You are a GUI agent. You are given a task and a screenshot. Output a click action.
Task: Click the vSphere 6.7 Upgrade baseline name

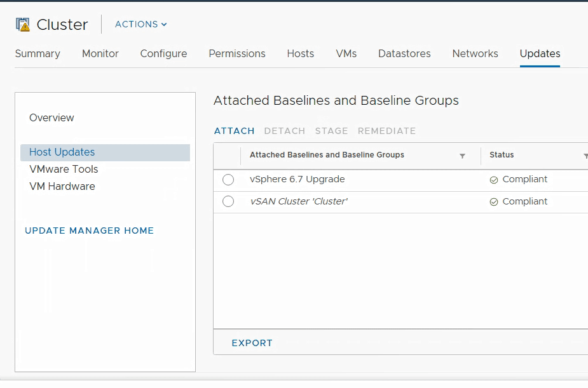(x=297, y=179)
